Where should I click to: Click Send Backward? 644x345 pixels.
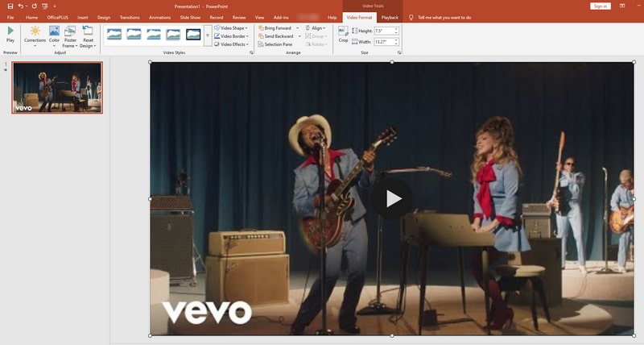point(275,36)
